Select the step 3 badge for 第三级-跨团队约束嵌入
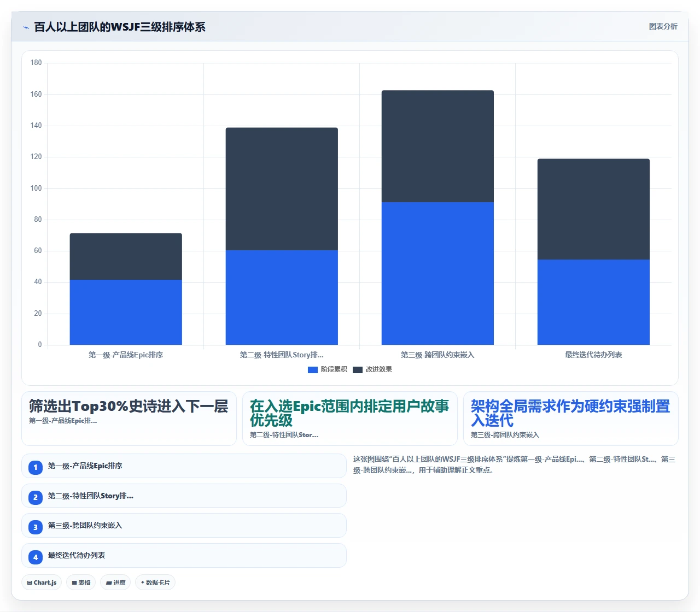 [36, 527]
